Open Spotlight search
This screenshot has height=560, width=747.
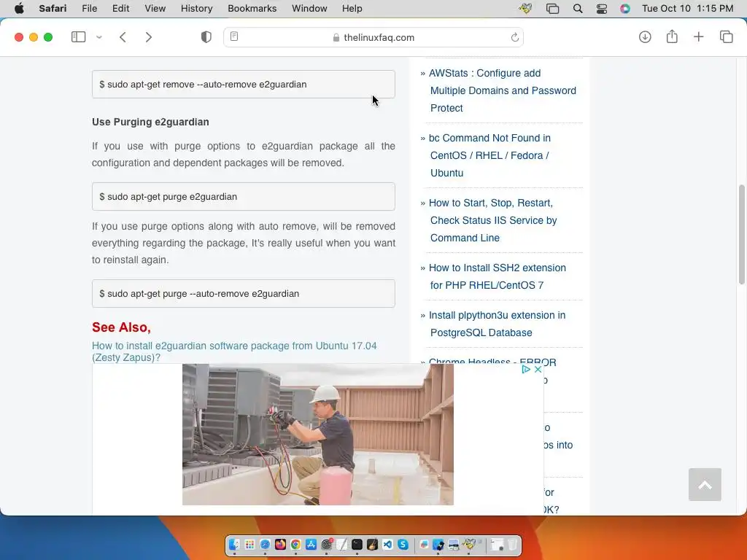point(578,9)
